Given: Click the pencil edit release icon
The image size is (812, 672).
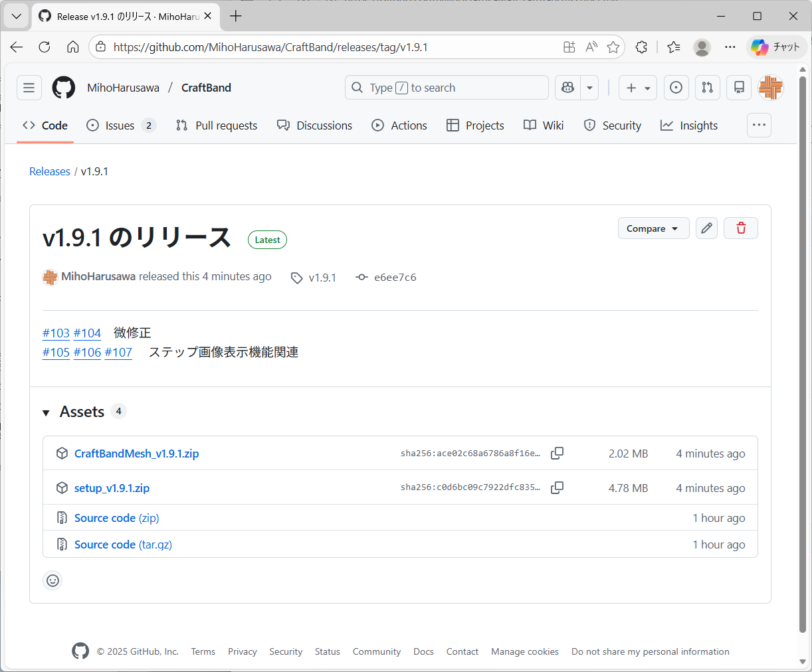Looking at the screenshot, I should click(706, 228).
